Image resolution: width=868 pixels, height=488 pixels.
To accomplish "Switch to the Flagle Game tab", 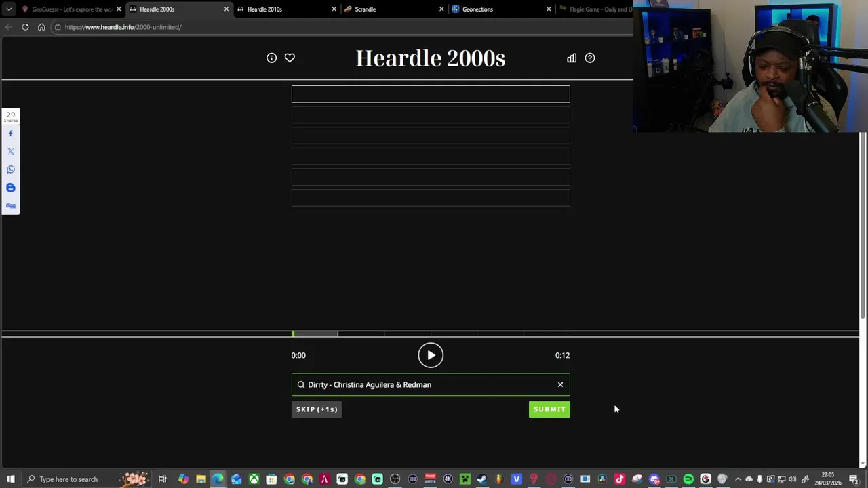I will point(595,9).
